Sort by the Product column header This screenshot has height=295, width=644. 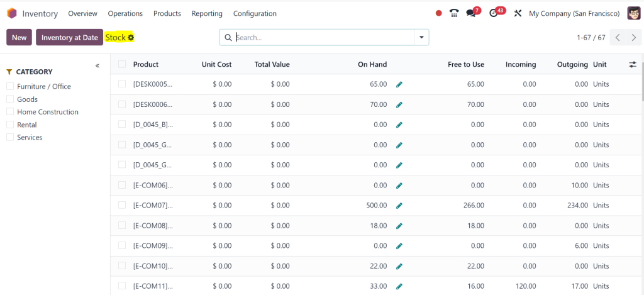[146, 65]
